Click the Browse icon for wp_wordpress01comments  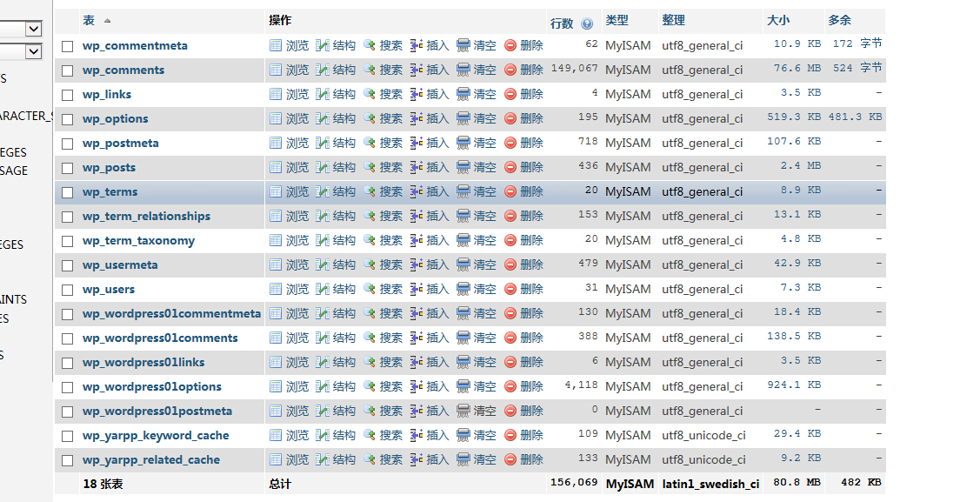[276, 338]
